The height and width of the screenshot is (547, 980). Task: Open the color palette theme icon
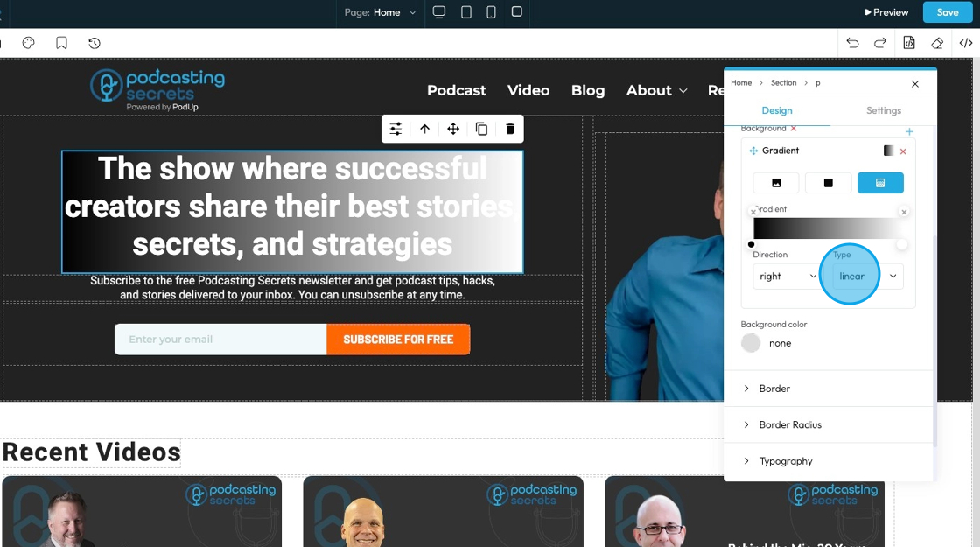[x=28, y=43]
